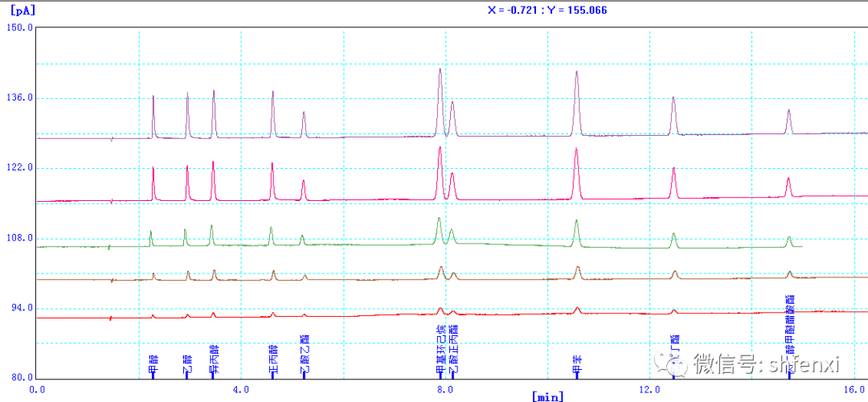Image resolution: width=868 pixels, height=402 pixels.
Task: Select the 甲苯 peak marker
Action: pyautogui.click(x=576, y=365)
